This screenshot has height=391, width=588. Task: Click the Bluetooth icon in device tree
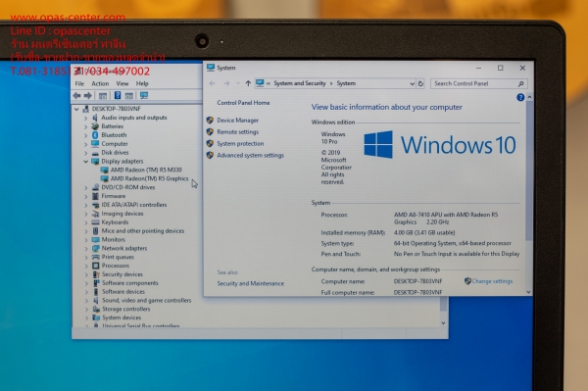click(x=95, y=135)
